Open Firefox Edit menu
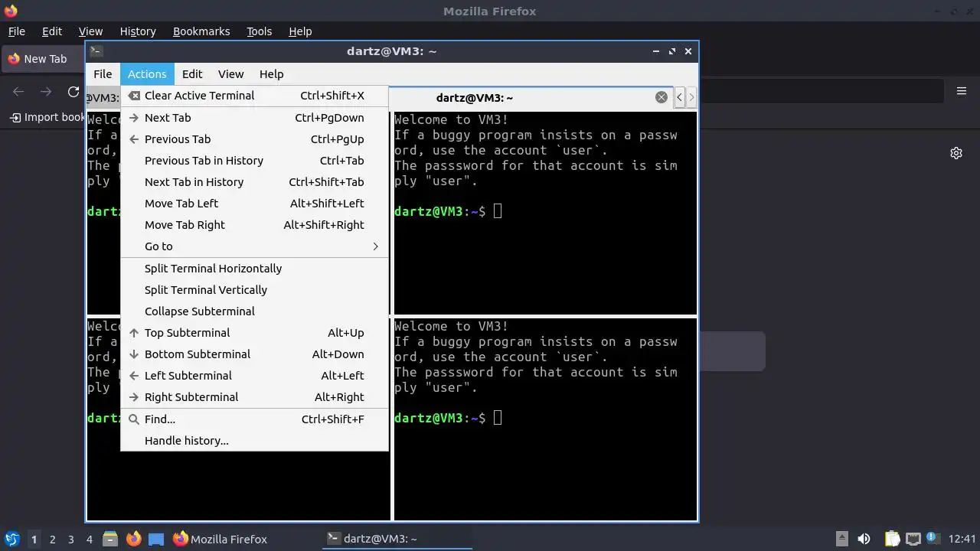The width and height of the screenshot is (980, 551). (x=52, y=31)
